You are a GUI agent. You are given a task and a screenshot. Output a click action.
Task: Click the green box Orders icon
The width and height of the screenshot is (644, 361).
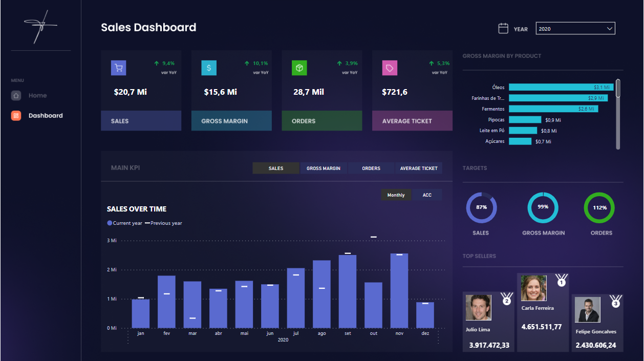299,68
